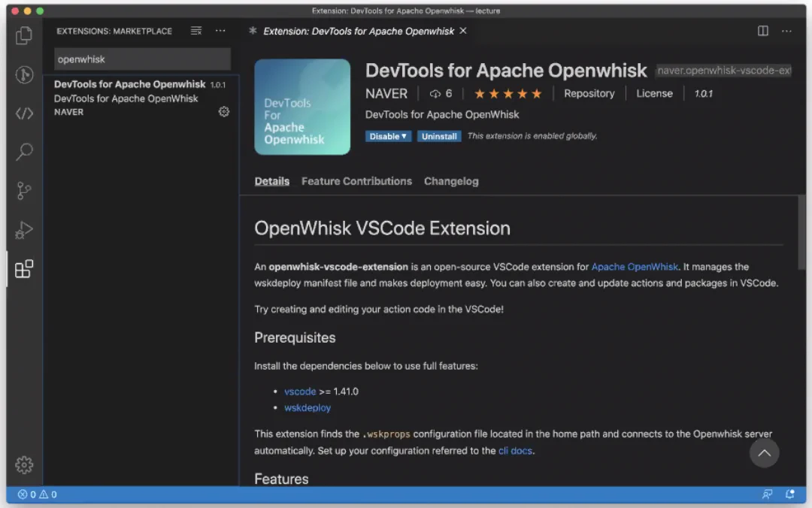This screenshot has height=508, width=812.
Task: Click gear icon on DevTools for Apache Openwhisk item
Action: [224, 111]
